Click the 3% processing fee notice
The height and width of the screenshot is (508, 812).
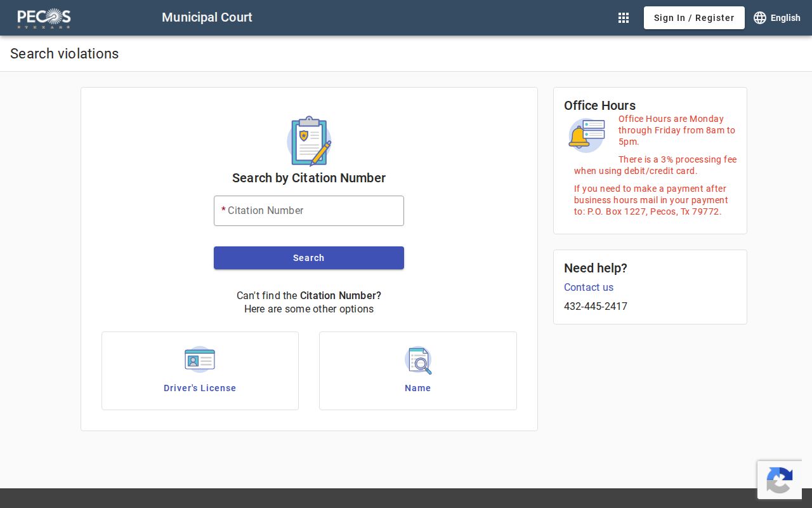[655, 165]
